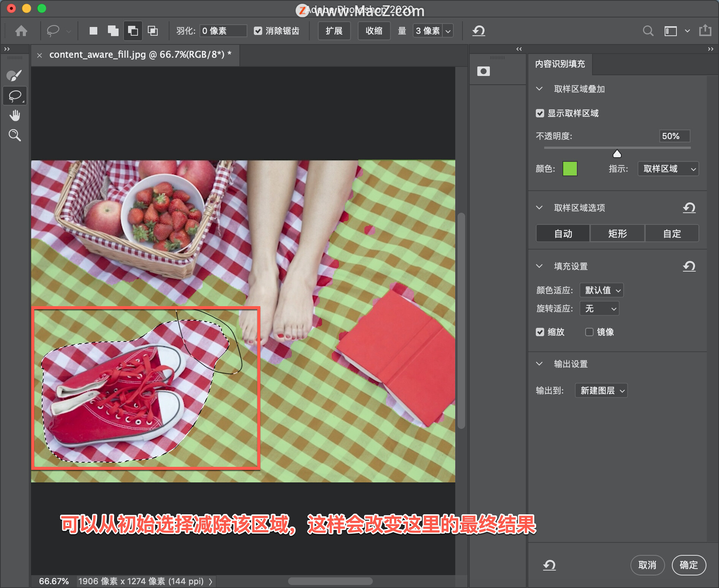Screen dimensions: 719x588
Task: Click the 确定 button
Action: click(689, 565)
